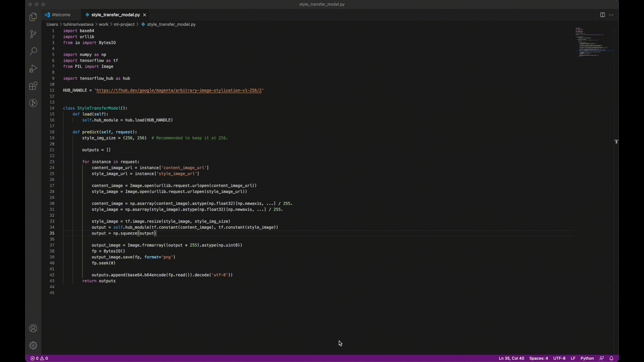This screenshot has width=644, height=362.
Task: Click the errors and warnings status indicator
Action: point(39,358)
